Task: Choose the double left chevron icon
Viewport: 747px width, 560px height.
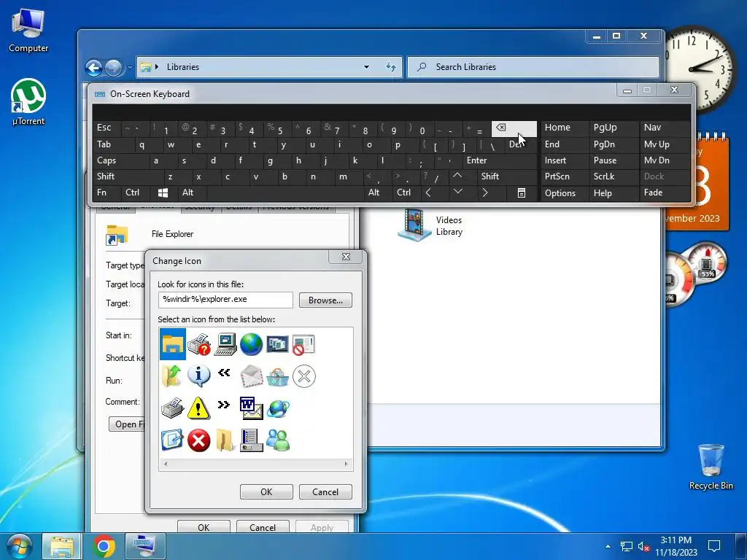Action: (x=224, y=373)
